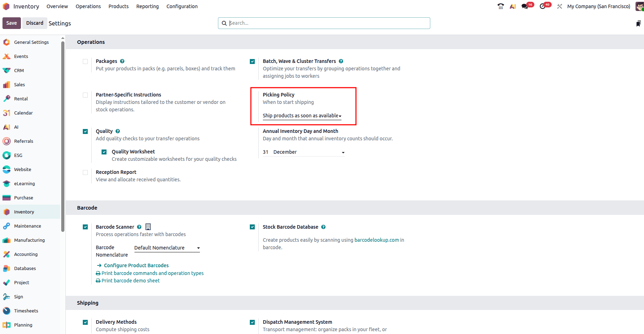644x334 pixels.
Task: Open the December month dropdown
Action: (x=309, y=152)
